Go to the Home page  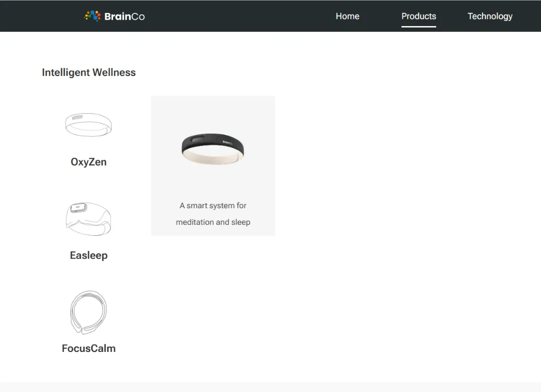pyautogui.click(x=347, y=16)
